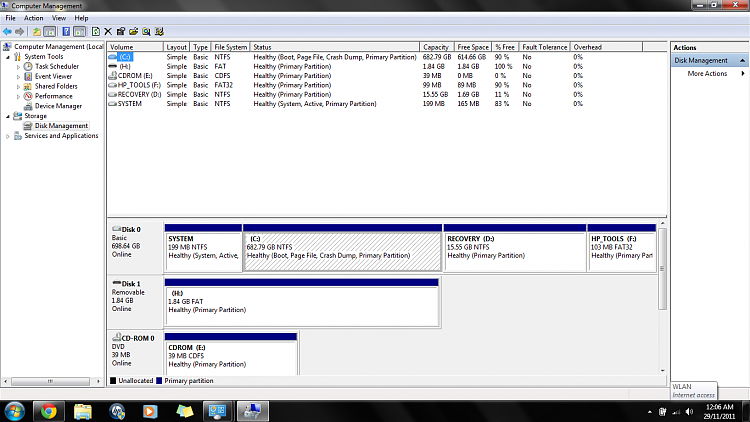Expand Services and Applications node arrow
Viewport: 750px width, 422px height.
[8, 136]
